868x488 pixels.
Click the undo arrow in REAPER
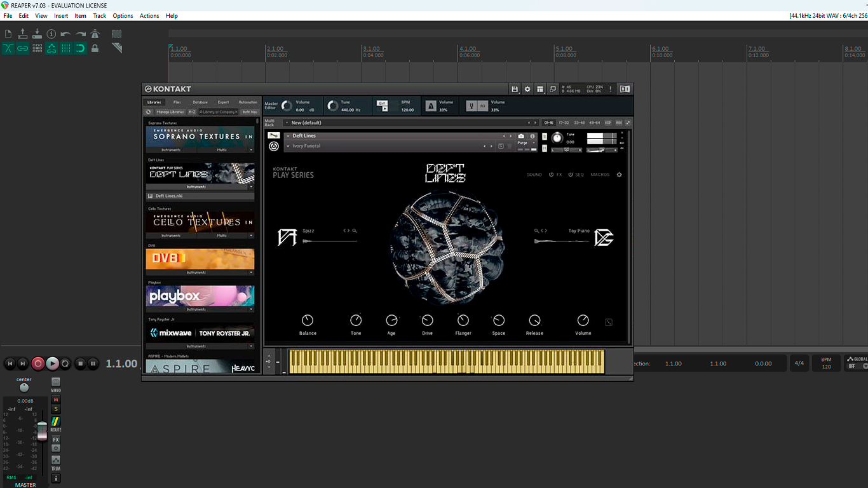click(x=65, y=34)
